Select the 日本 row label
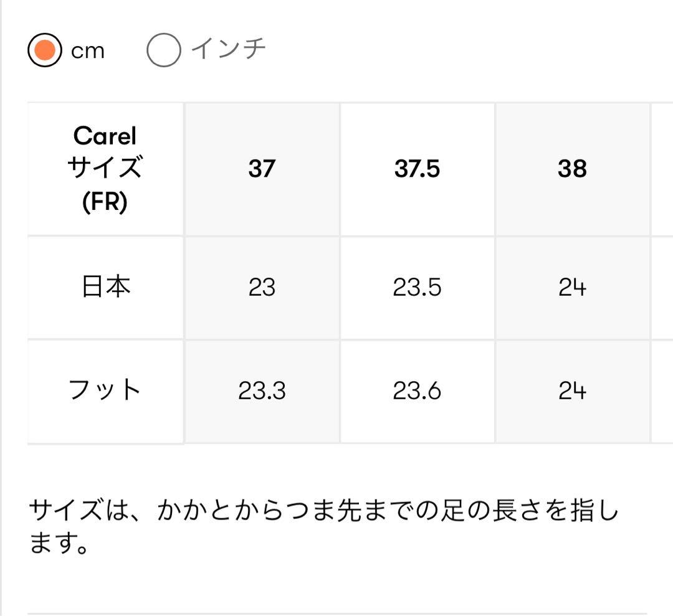This screenshot has height=616, width=673. 104,287
